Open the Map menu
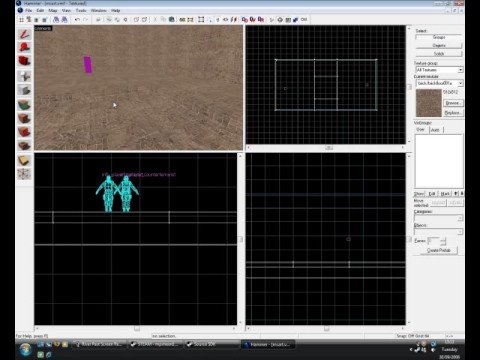This screenshot has height=360, width=480. [x=53, y=11]
